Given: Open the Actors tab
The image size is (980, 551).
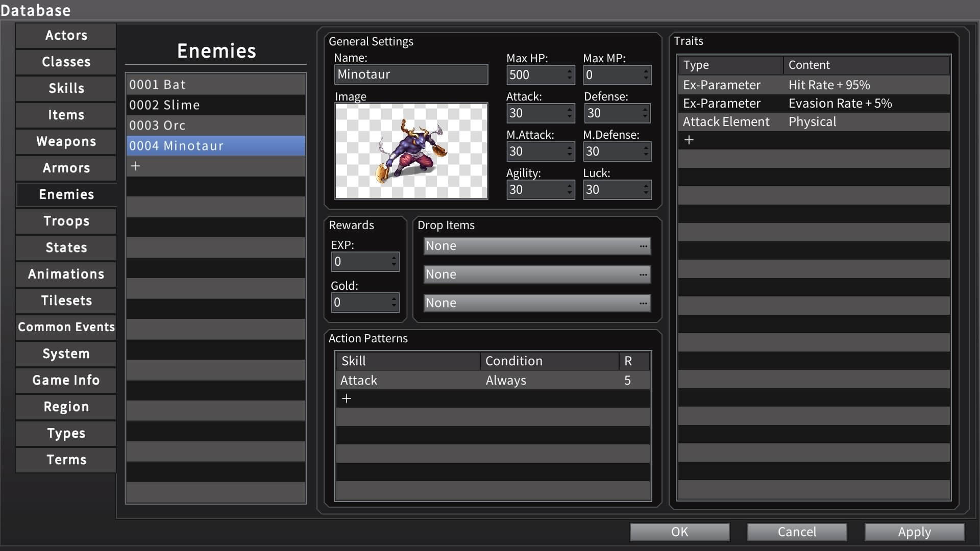Looking at the screenshot, I should tap(66, 36).
